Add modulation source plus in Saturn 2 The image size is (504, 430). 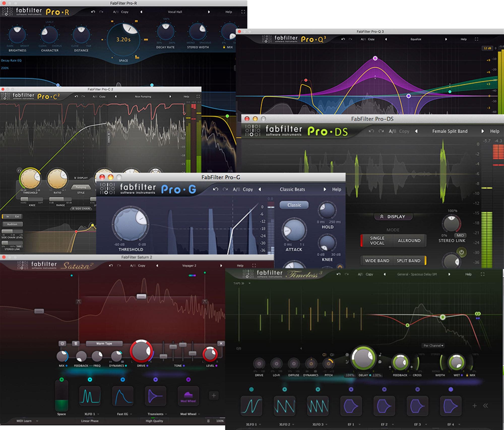coord(214,395)
